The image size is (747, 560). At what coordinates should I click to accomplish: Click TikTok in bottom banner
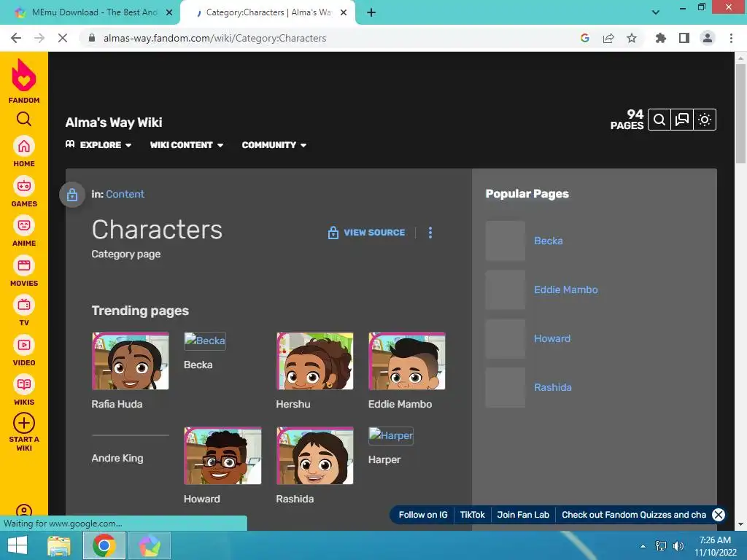(472, 515)
